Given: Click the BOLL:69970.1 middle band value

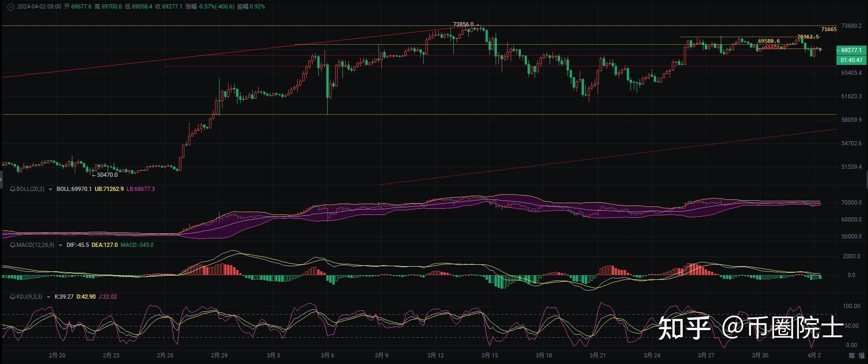Looking at the screenshot, I should [x=74, y=189].
